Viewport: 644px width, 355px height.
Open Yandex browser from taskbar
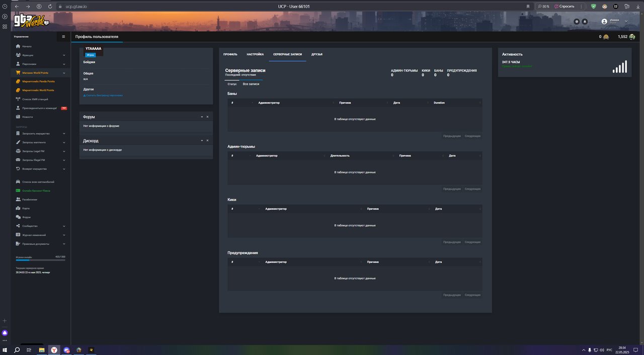pos(54,350)
